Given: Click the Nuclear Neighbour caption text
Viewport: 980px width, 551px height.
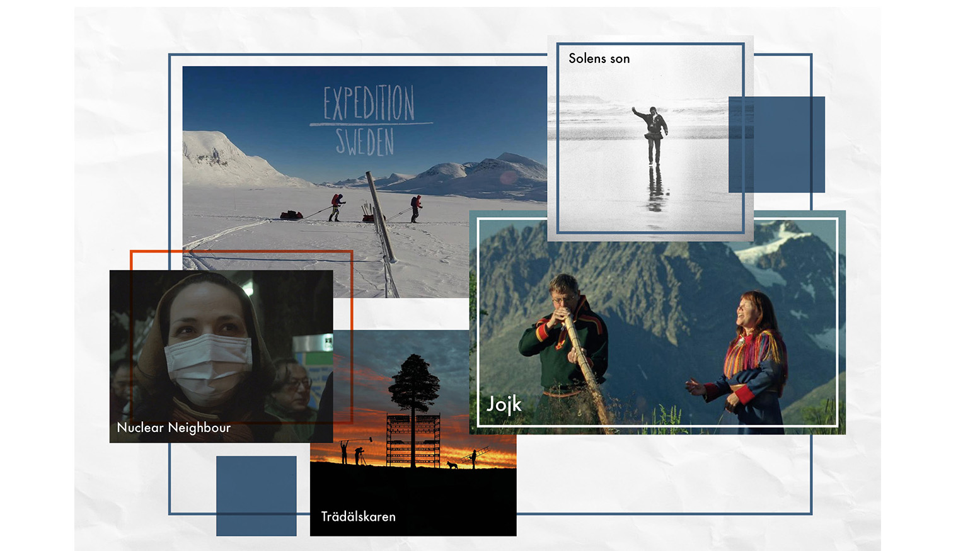Looking at the screenshot, I should 174,428.
